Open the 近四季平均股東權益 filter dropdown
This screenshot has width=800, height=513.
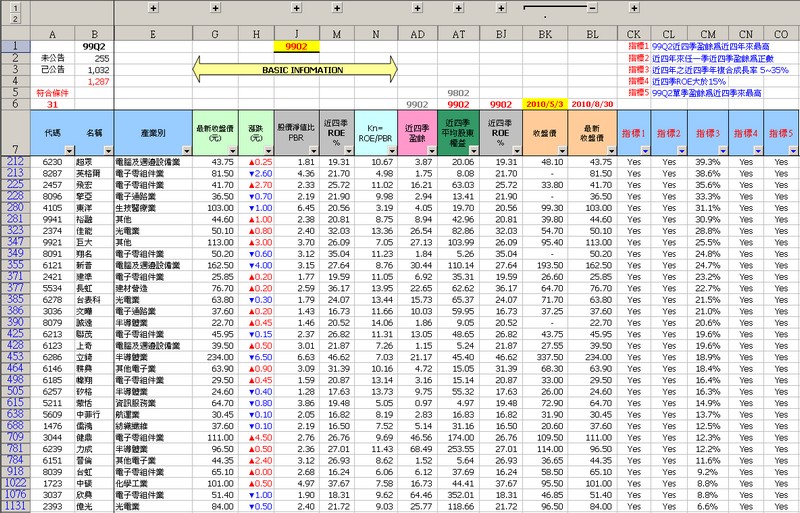474,151
